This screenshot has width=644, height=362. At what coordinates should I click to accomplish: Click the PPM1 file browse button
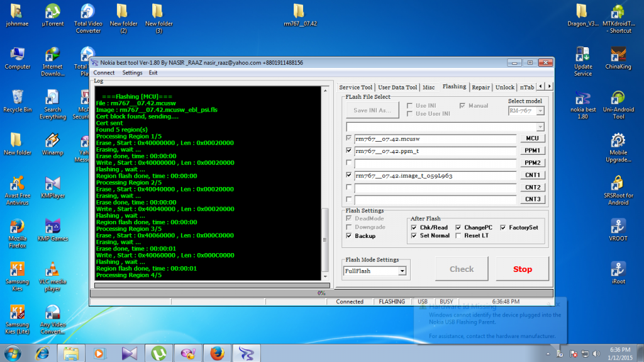(x=531, y=151)
